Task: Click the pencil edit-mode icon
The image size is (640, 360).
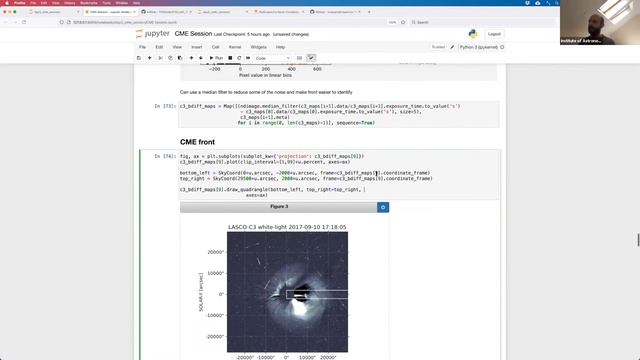Action: [x=452, y=47]
